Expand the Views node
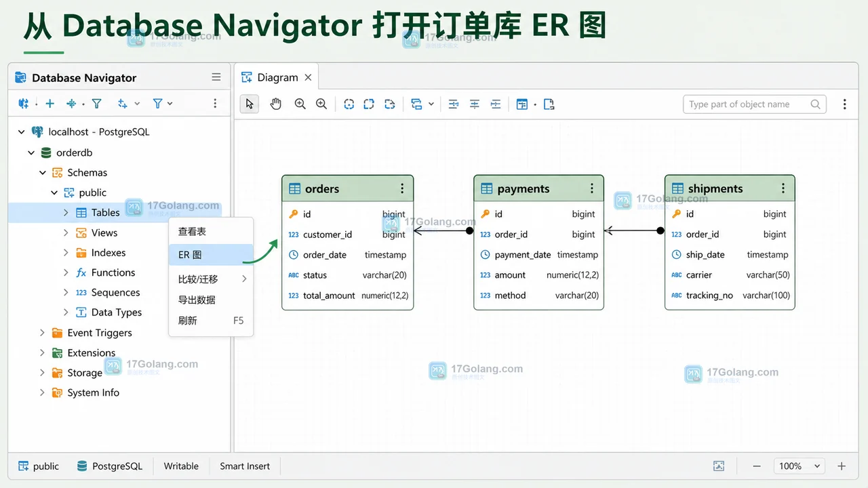Viewport: 868px width, 488px height. 66,233
